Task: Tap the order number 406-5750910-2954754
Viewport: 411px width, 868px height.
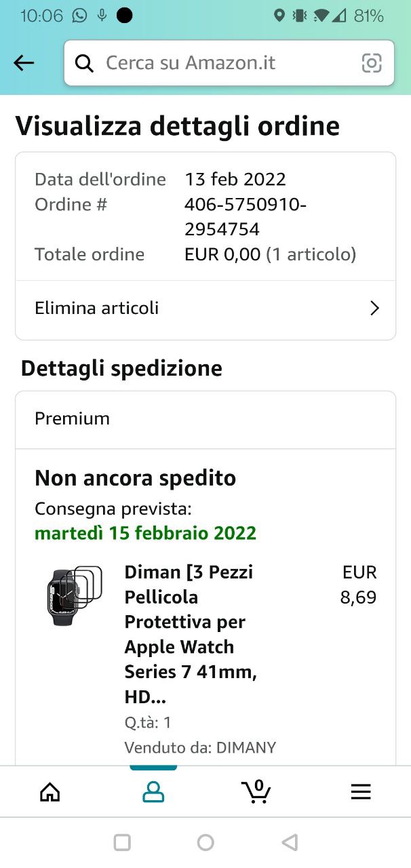Action: pos(246,216)
